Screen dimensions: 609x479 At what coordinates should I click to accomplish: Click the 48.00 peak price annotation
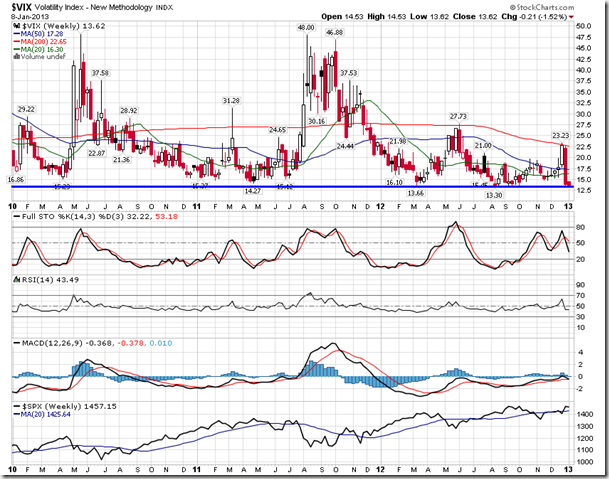(x=307, y=29)
